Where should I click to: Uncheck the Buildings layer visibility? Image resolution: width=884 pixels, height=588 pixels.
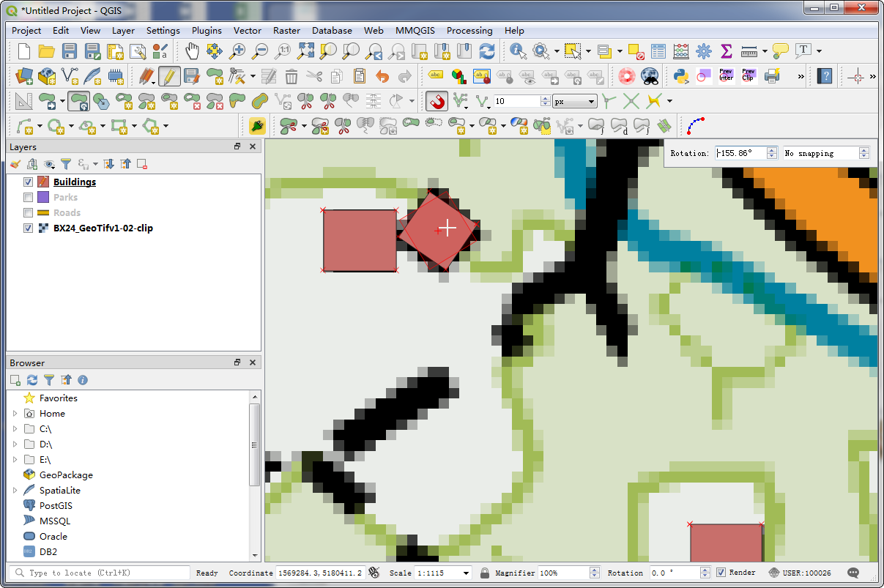(x=29, y=182)
